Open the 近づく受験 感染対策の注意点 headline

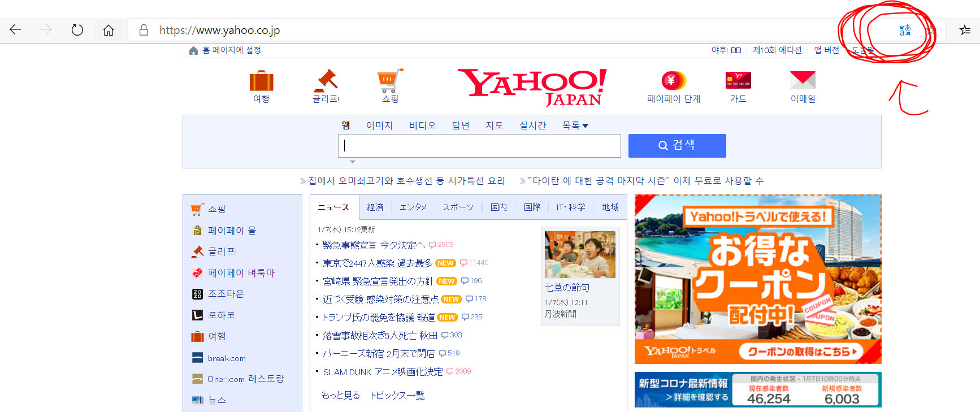pyautogui.click(x=380, y=300)
